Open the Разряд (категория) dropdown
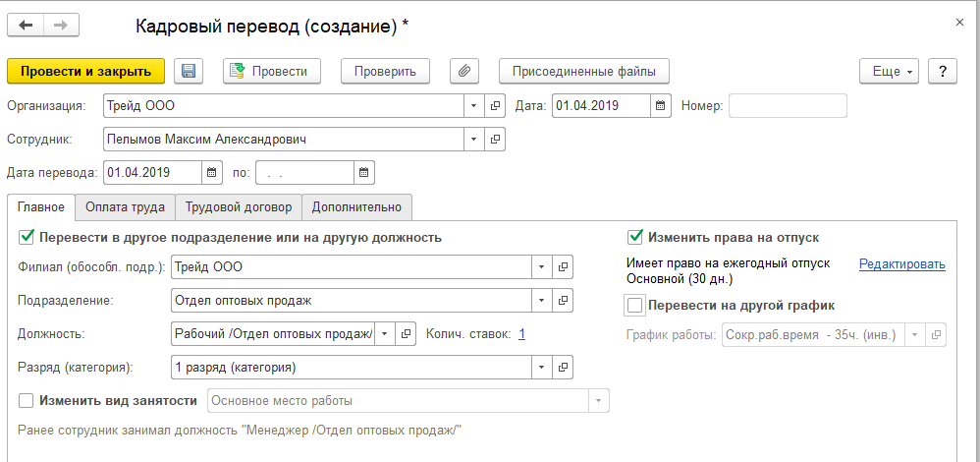 [542, 368]
